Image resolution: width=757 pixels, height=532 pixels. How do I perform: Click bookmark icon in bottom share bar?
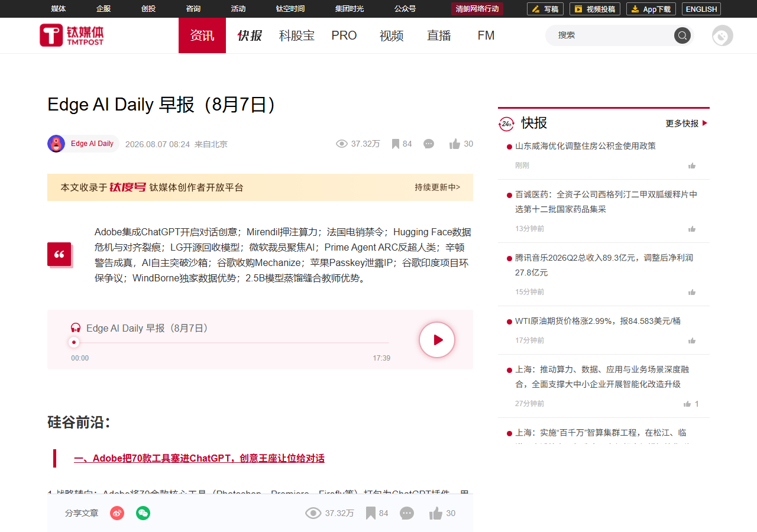371,513
